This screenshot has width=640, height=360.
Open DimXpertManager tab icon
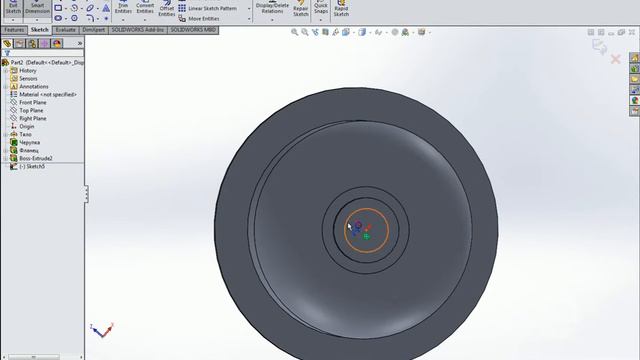point(44,43)
